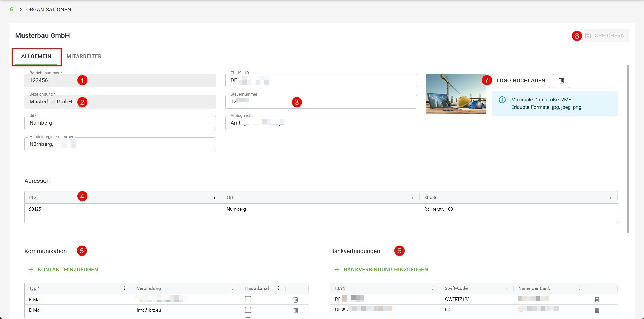This screenshot has width=644, height=319.
Task: Remove the QWERTZ123 bank connection
Action: [597, 300]
